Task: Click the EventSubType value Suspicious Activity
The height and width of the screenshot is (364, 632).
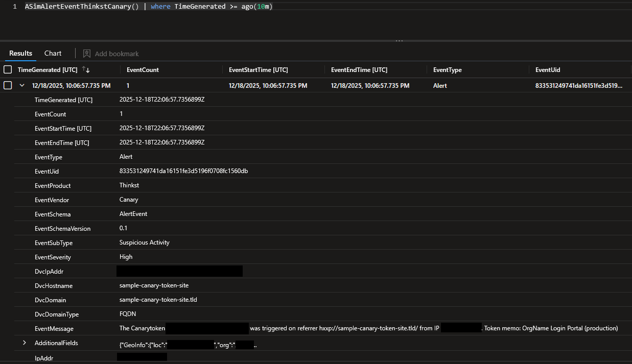Action: coord(145,242)
